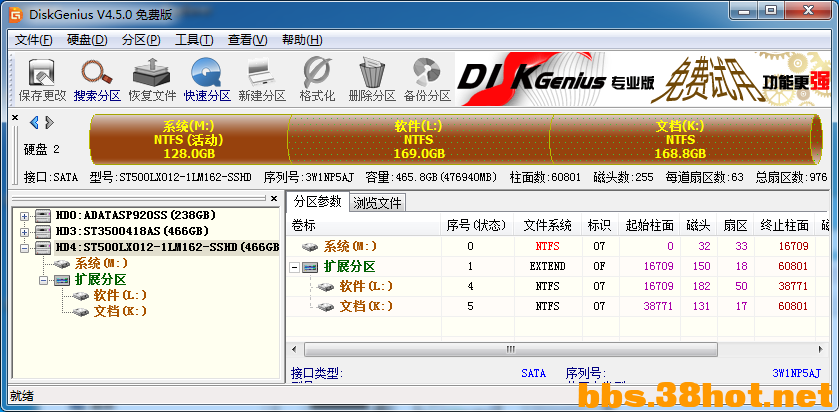Go to next disk with right arrow
The height and width of the screenshot is (412, 839).
coord(49,123)
